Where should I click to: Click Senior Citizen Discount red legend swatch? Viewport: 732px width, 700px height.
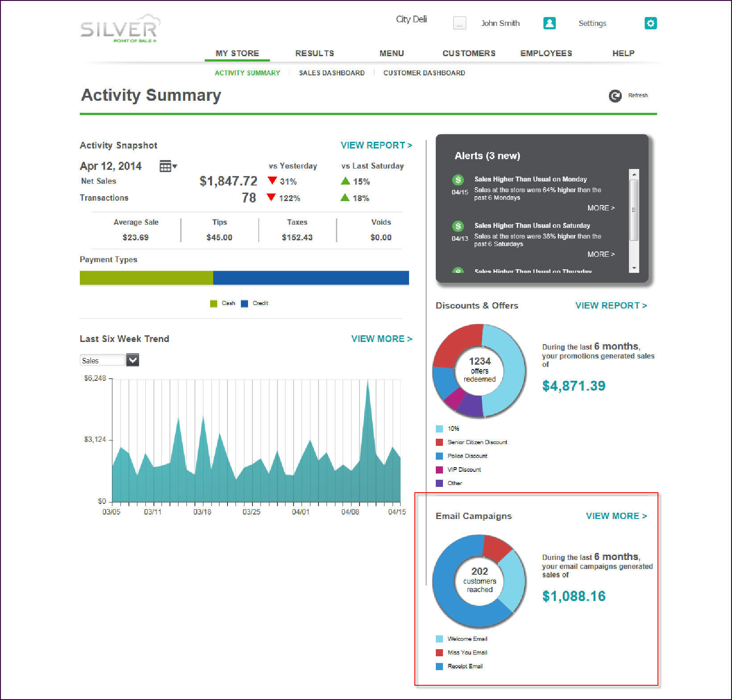point(439,442)
